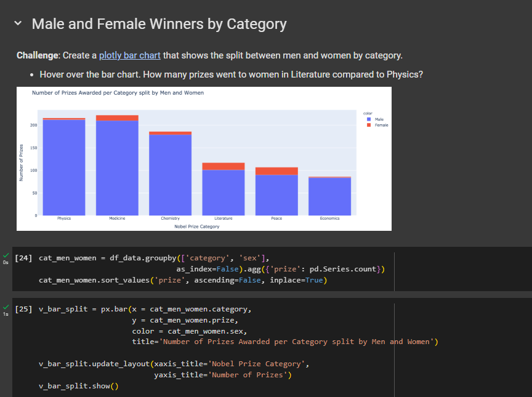Select the cell [24] run indicator
Screen dimensions: 532x397
[23, 258]
